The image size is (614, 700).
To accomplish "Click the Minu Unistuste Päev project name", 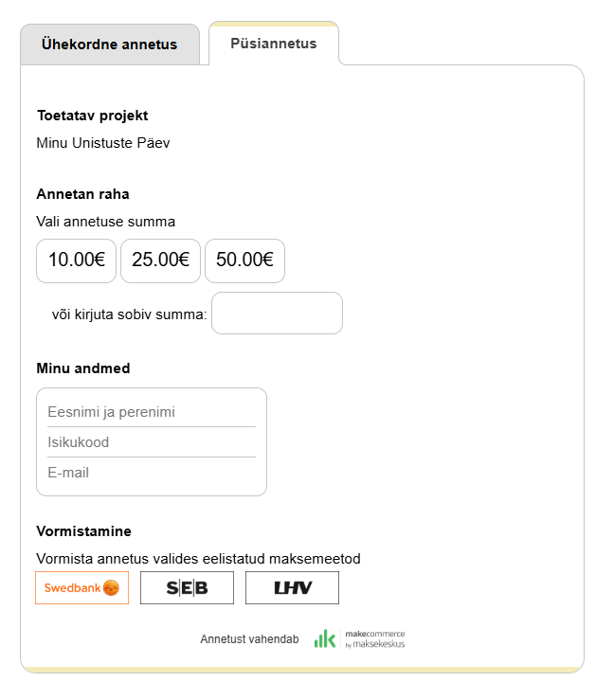I will [x=103, y=143].
